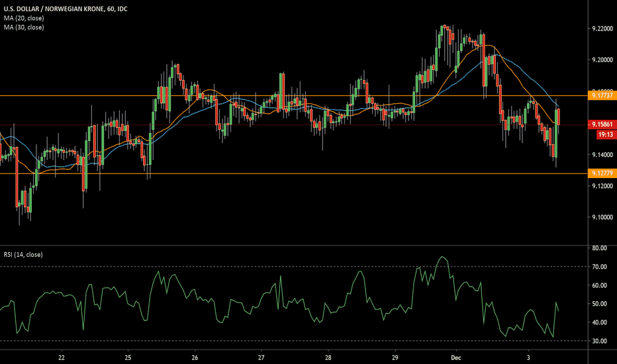Click the date label 3 on time axis

pos(528,357)
